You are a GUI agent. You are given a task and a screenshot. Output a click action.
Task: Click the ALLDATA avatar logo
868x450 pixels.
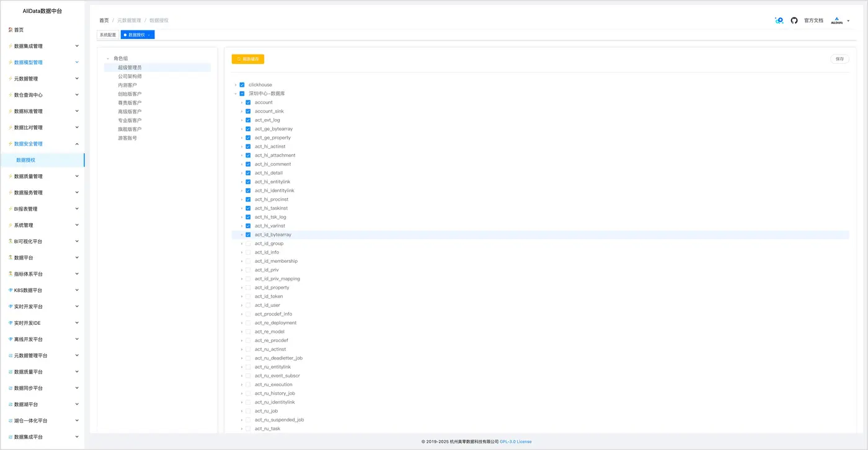(837, 20)
